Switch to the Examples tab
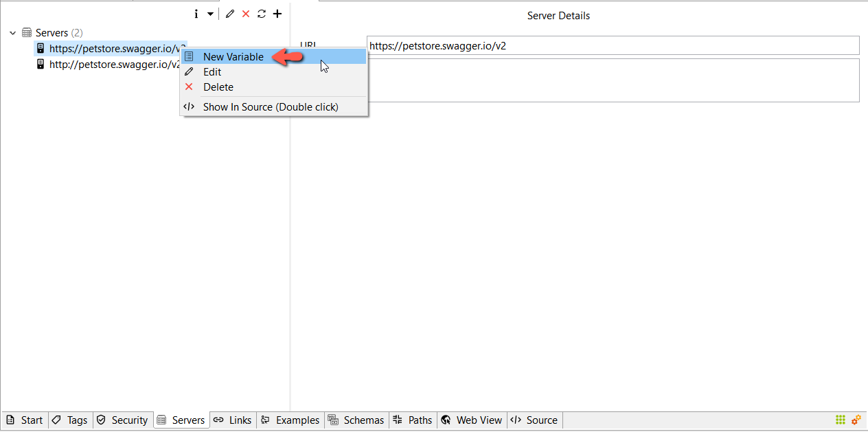This screenshot has height=432, width=868. [290, 420]
